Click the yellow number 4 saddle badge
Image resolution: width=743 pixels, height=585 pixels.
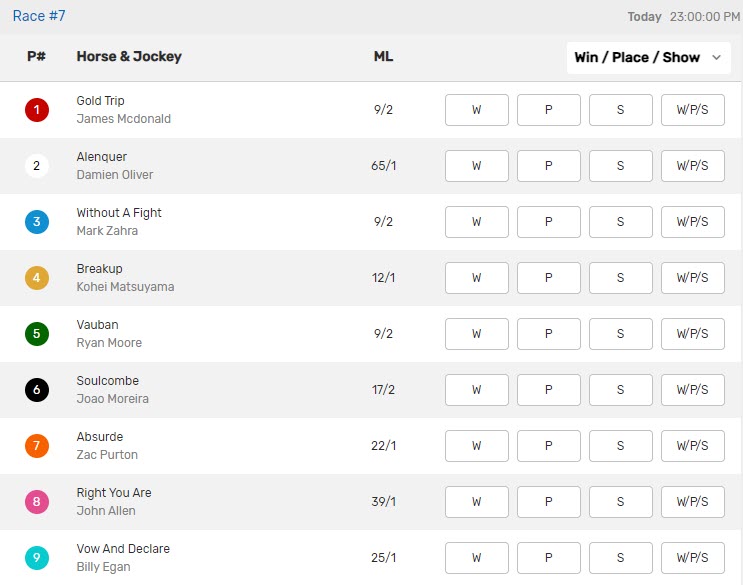click(36, 278)
